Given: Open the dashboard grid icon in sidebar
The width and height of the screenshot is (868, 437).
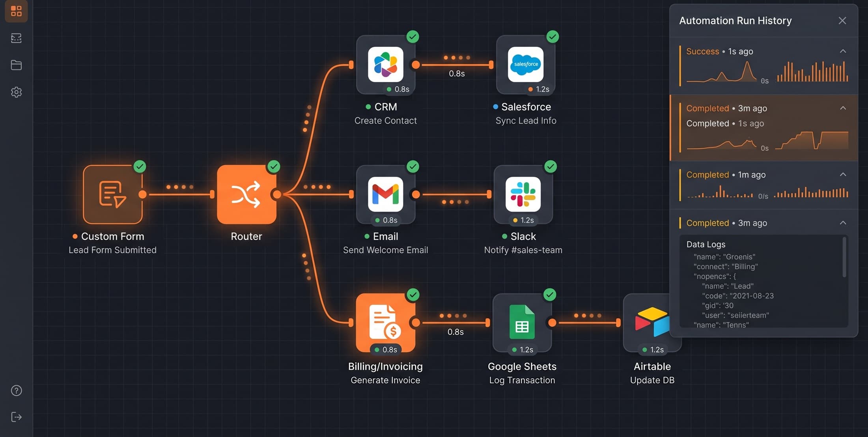Looking at the screenshot, I should pyautogui.click(x=16, y=11).
